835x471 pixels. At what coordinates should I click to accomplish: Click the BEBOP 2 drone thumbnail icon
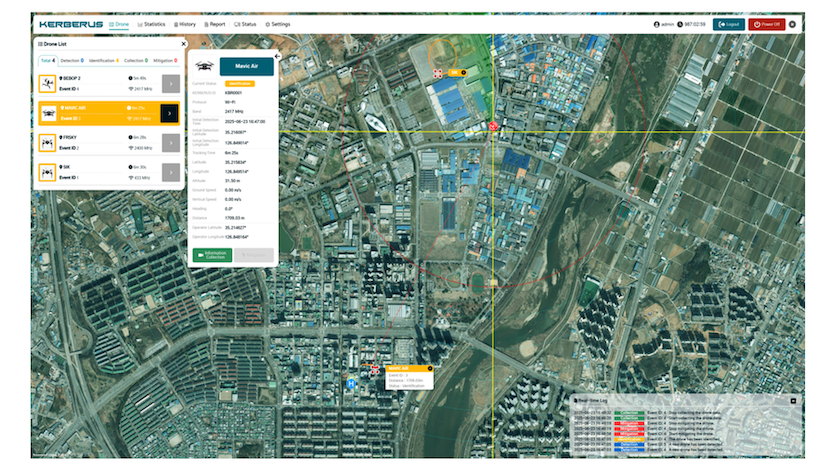pyautogui.click(x=47, y=84)
